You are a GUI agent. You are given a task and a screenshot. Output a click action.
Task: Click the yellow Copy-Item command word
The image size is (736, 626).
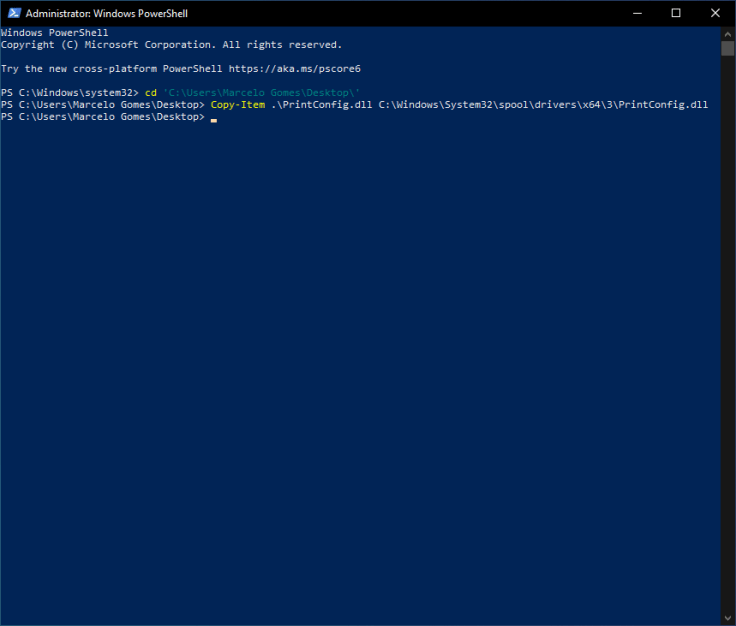[237, 105]
